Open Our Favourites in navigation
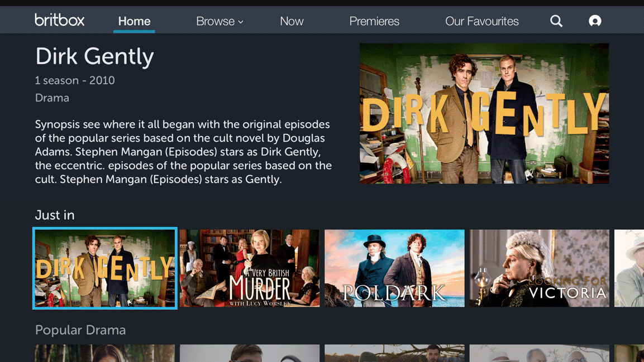The height and width of the screenshot is (362, 644). click(x=482, y=21)
